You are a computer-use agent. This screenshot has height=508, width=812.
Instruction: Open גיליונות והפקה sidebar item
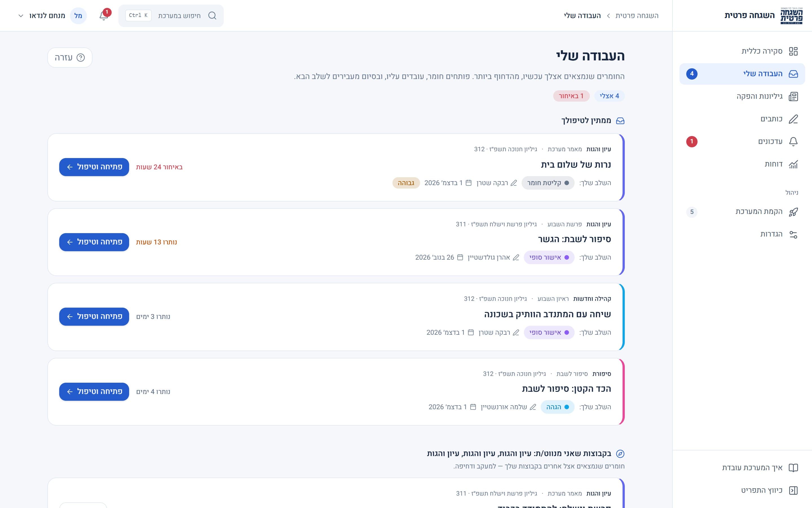(x=742, y=97)
